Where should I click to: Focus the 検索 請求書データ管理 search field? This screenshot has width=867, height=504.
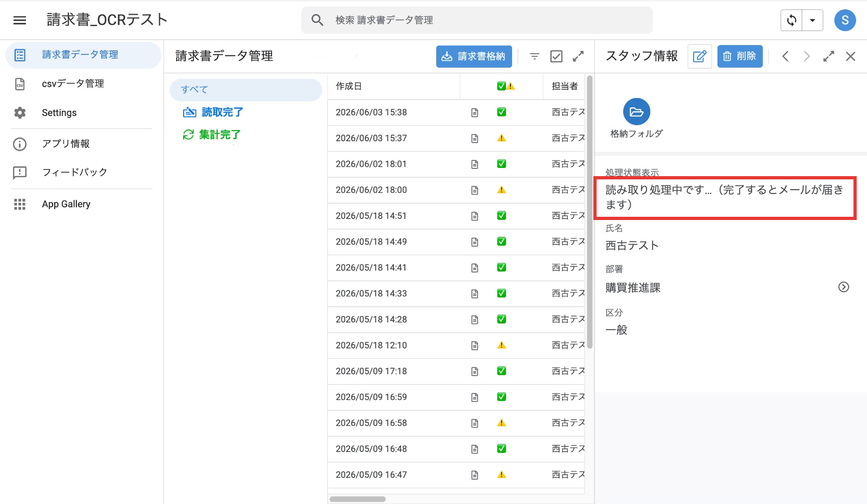[x=477, y=20]
